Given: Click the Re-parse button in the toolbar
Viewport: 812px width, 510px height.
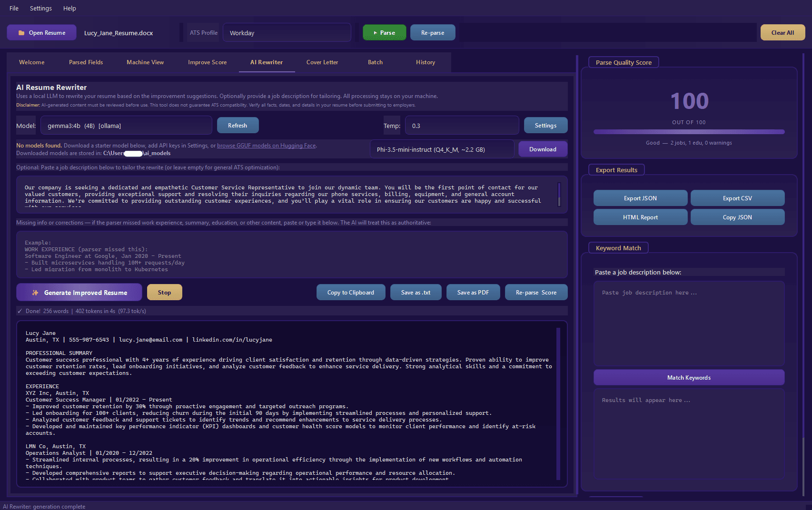Looking at the screenshot, I should point(433,33).
